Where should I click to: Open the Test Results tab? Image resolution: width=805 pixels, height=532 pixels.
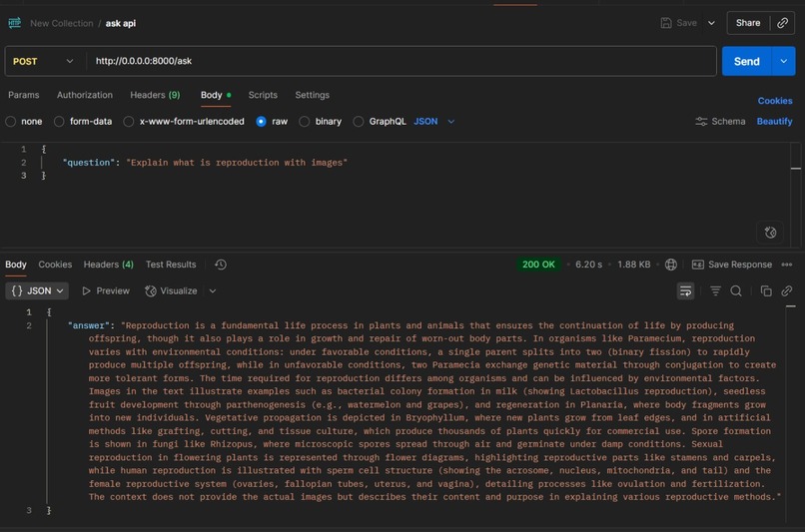[x=171, y=265]
